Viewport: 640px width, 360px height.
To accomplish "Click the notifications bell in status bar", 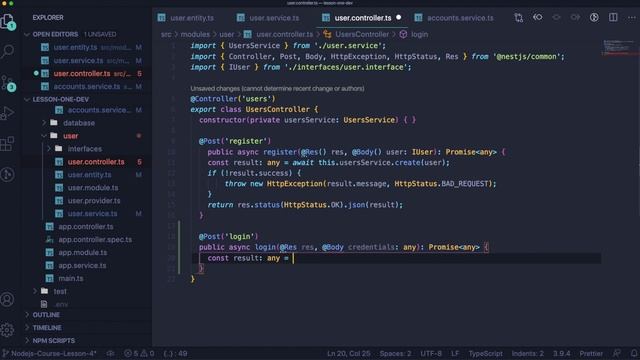I will [x=633, y=353].
